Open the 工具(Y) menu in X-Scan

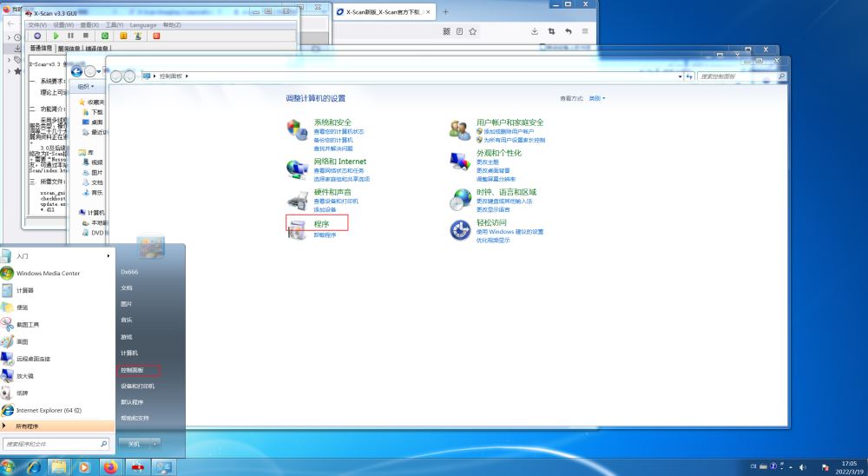point(115,25)
